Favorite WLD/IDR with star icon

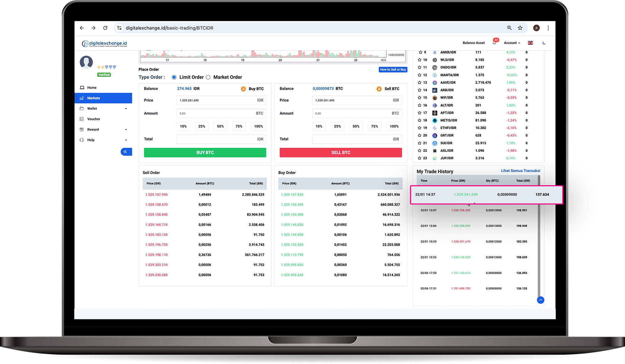(x=420, y=60)
